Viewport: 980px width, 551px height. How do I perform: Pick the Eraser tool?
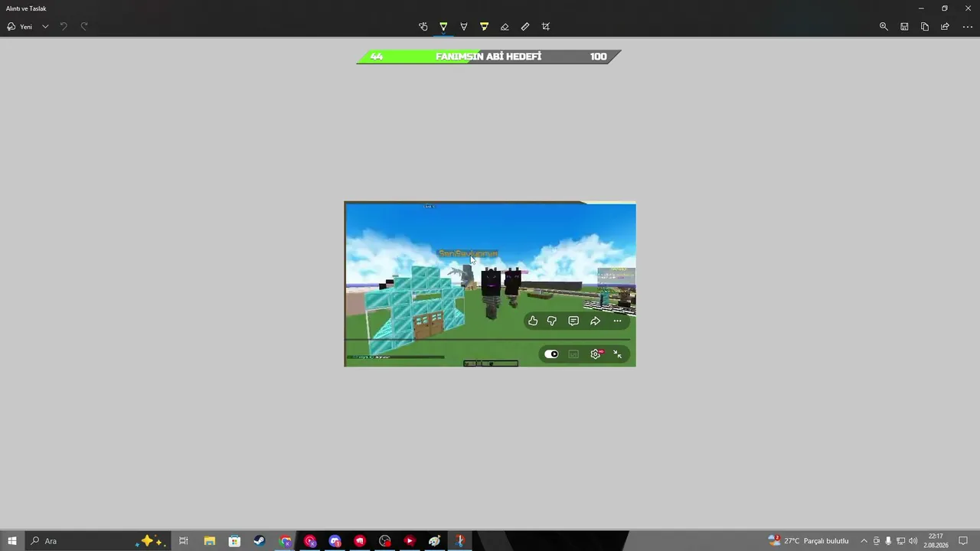(505, 27)
